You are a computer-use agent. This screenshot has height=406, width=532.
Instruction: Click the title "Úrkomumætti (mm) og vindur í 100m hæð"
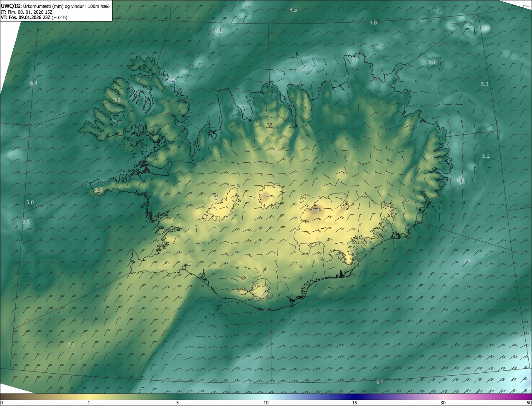(66, 5)
